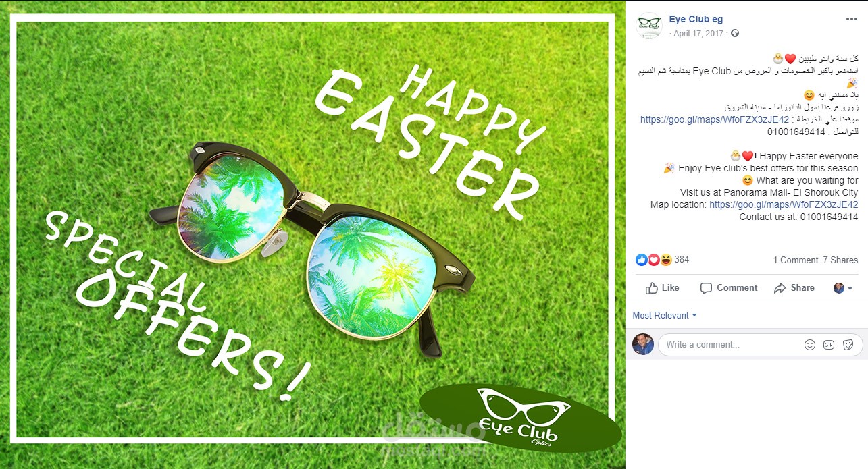Expand the Most Relevant comment sorting dropdown

(665, 315)
